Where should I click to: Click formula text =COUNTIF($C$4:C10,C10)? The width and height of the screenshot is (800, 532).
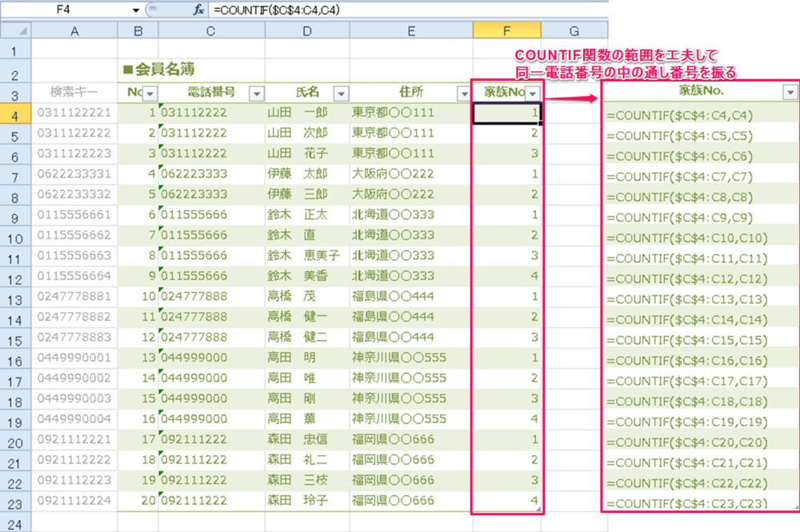coord(687,238)
